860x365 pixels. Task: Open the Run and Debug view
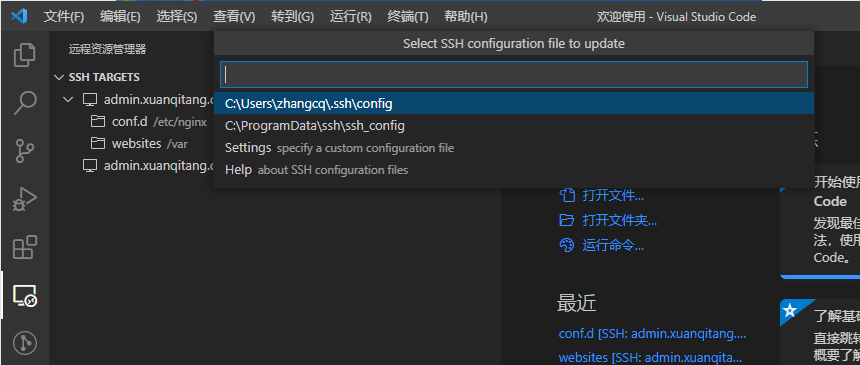tap(24, 199)
